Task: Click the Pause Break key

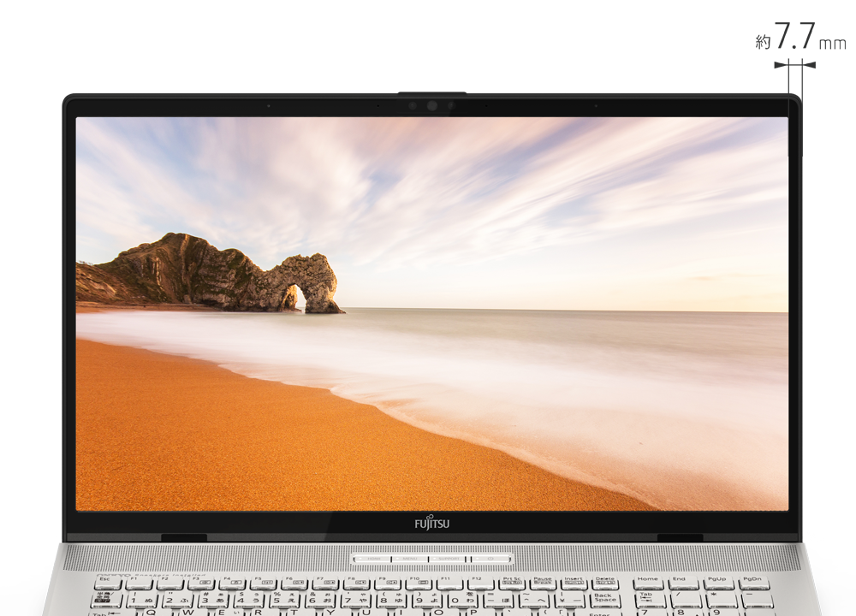Action: 542,582
